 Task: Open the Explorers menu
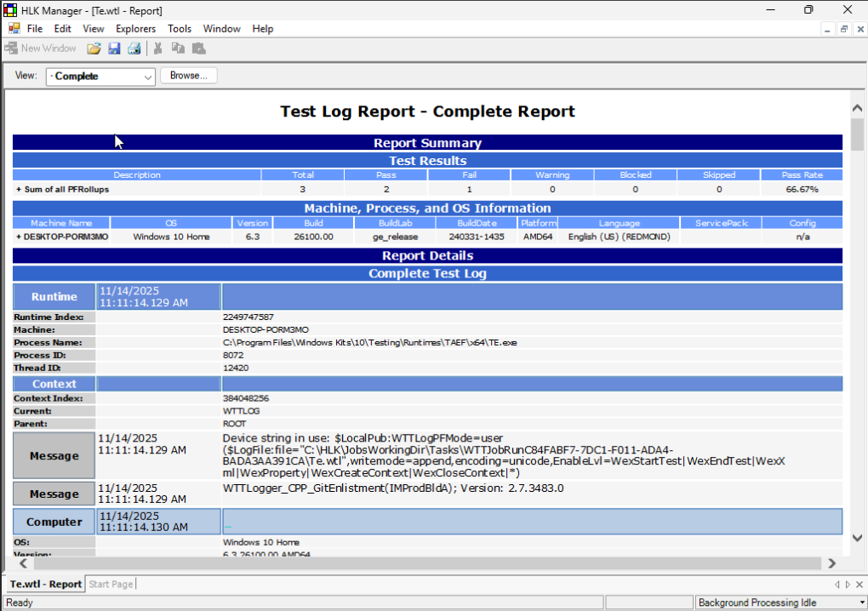tap(135, 28)
